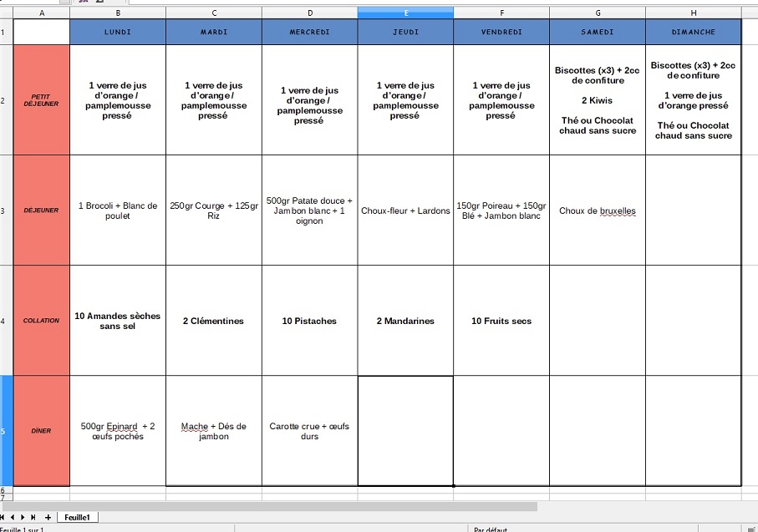Viewport: 758px width, 532px height.
Task: Select column G header
Action: [598, 13]
